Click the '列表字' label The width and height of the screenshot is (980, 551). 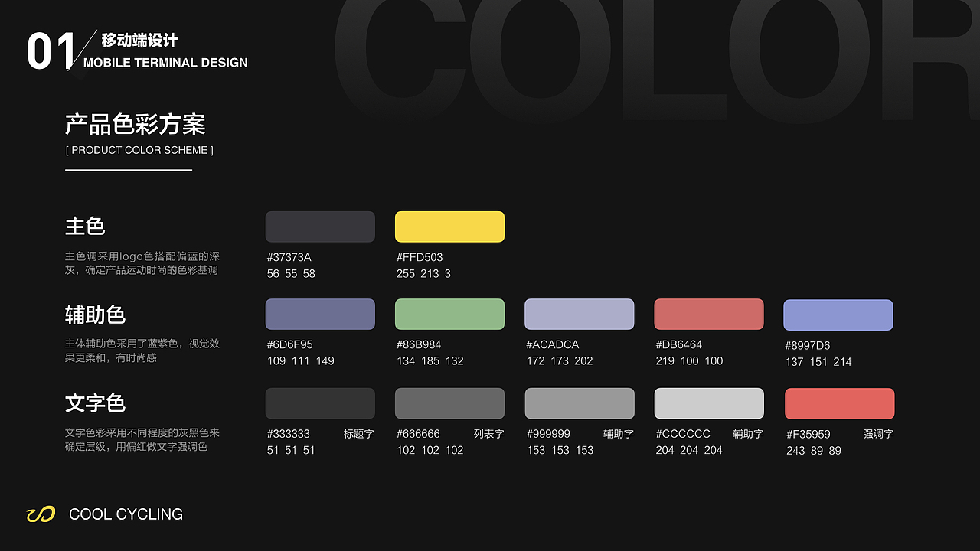tap(489, 434)
